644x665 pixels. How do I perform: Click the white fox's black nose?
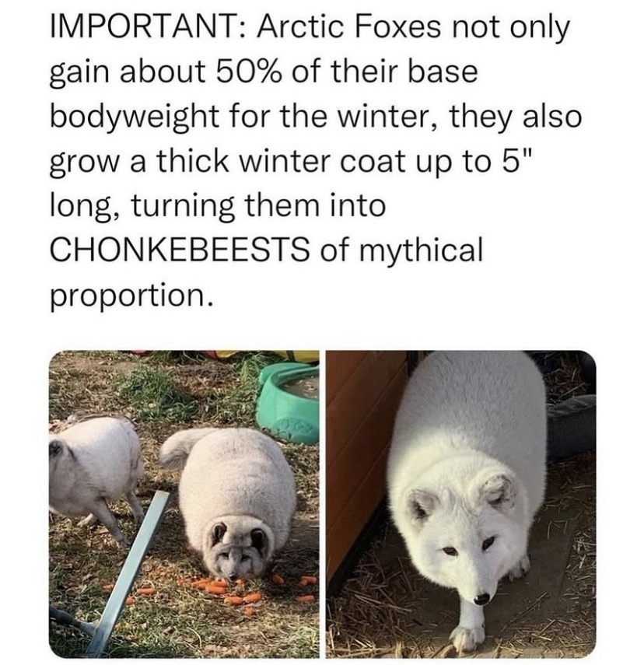pos(481,598)
